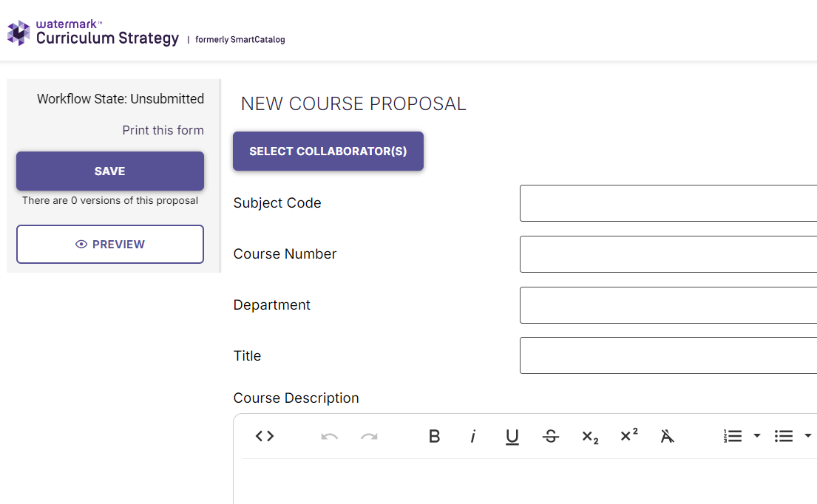The height and width of the screenshot is (504, 817).
Task: Click the purple SAVE button
Action: tap(110, 171)
